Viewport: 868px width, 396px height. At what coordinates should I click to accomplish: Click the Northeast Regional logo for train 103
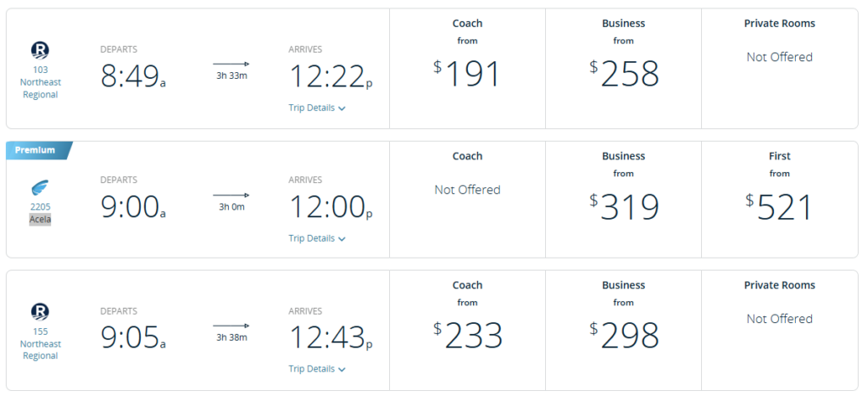pos(41,49)
